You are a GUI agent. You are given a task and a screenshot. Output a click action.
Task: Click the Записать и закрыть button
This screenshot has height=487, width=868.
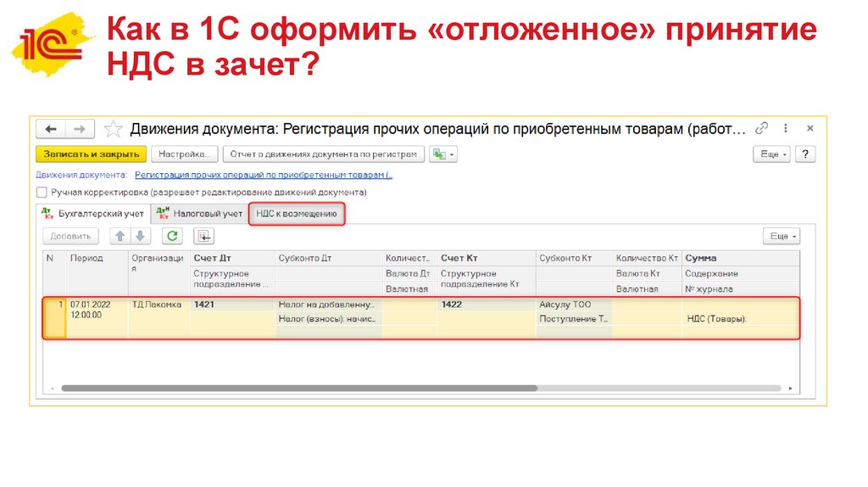point(89,154)
